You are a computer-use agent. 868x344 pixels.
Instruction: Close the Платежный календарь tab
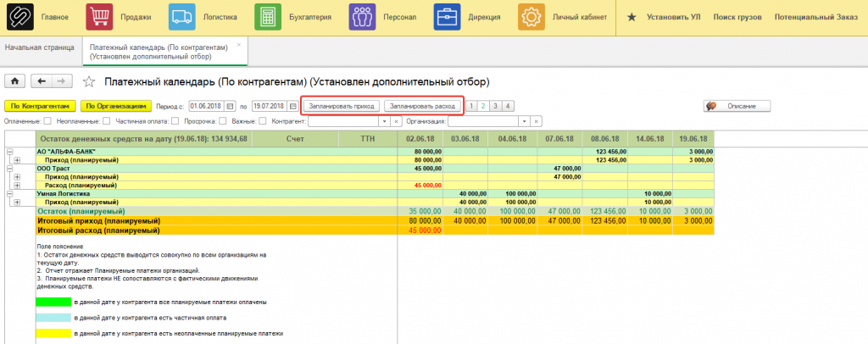(238, 45)
